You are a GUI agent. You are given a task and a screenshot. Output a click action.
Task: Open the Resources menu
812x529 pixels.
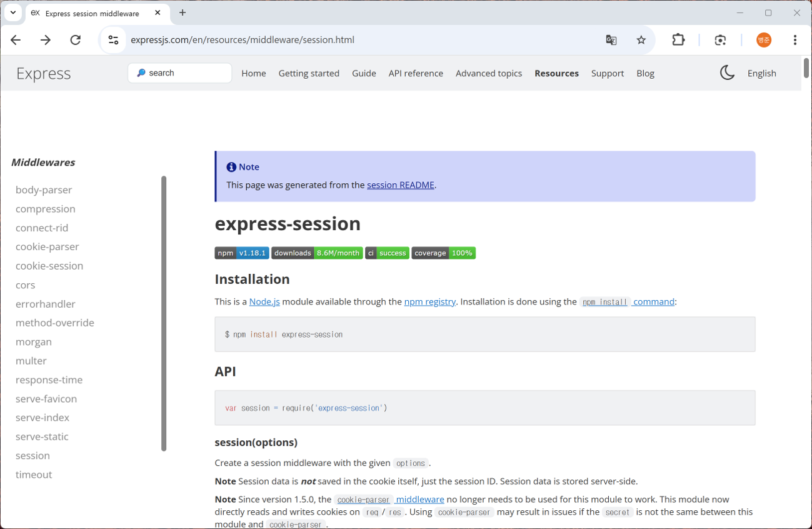[x=556, y=73]
